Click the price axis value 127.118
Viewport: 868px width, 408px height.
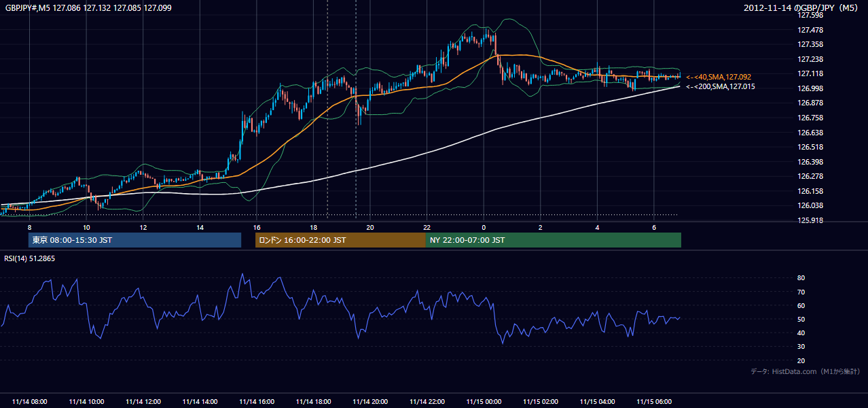(x=810, y=73)
